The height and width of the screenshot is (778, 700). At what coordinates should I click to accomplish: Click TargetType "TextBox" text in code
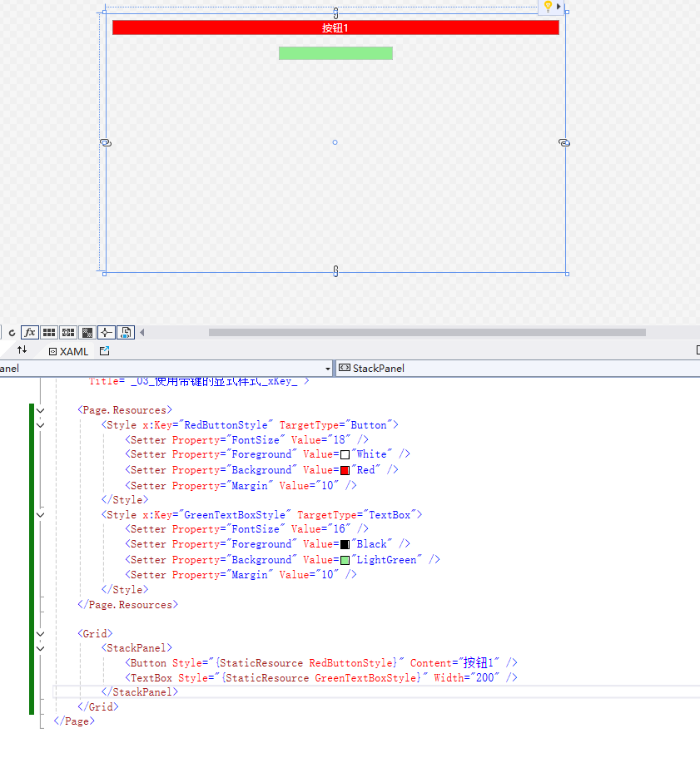pos(390,515)
